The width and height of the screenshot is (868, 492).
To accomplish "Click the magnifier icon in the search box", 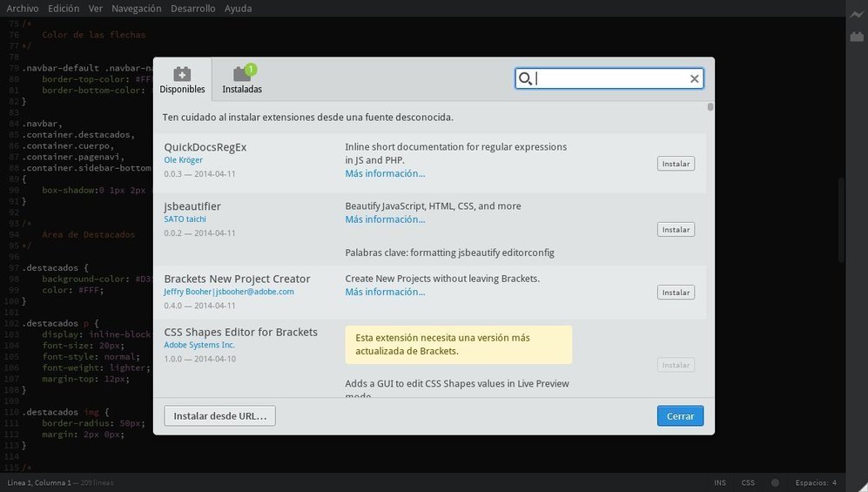I will 525,79.
